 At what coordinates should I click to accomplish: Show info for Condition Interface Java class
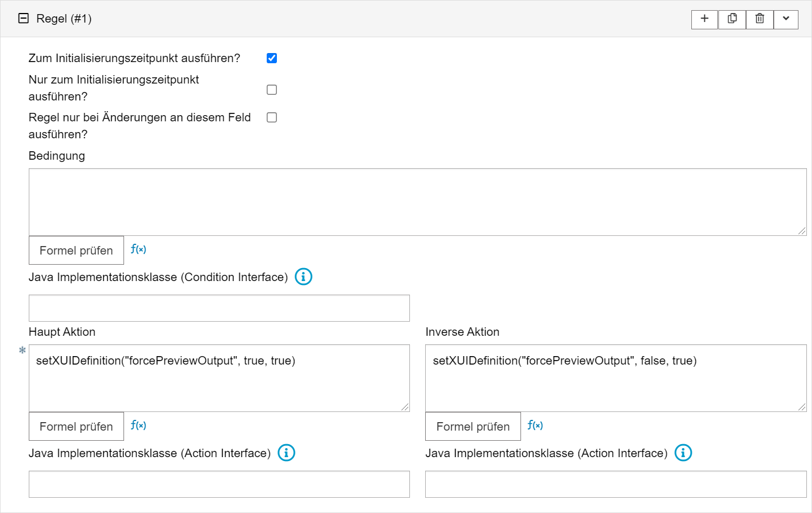point(303,277)
